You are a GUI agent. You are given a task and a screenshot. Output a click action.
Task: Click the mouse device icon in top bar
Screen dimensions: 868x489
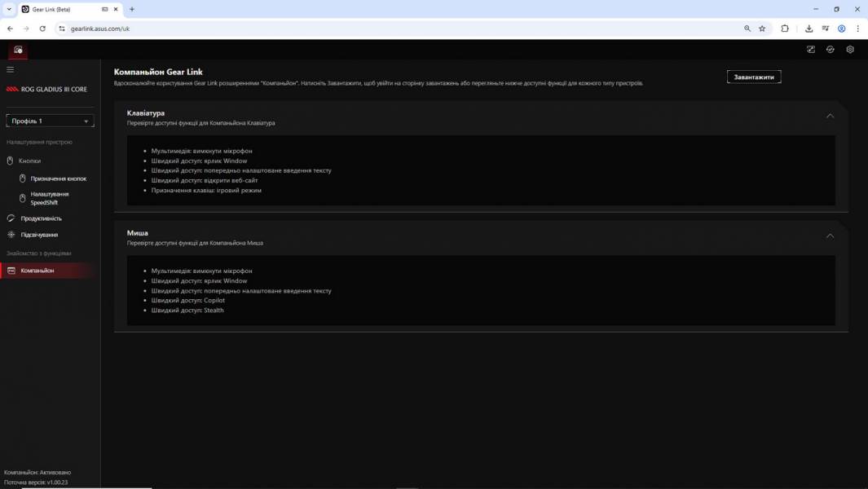click(x=18, y=50)
